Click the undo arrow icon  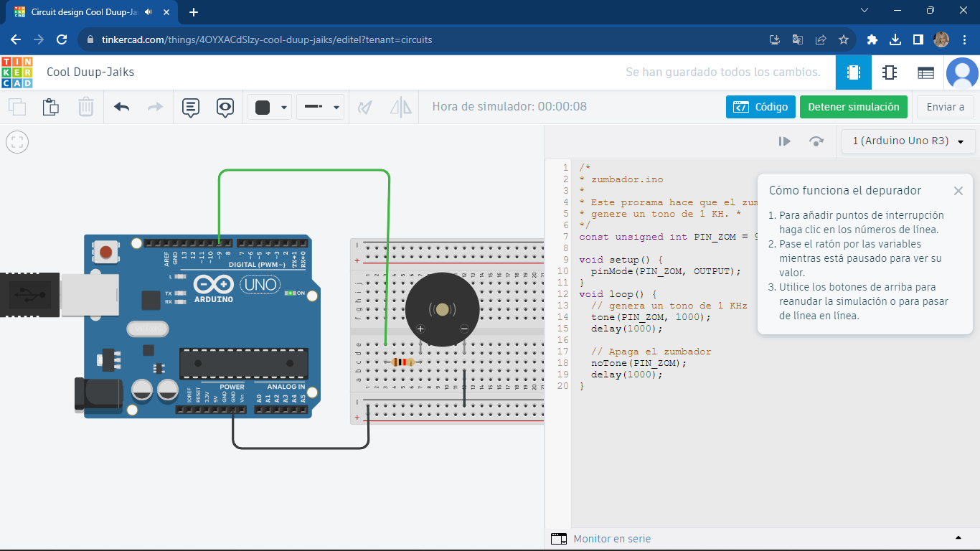121,108
